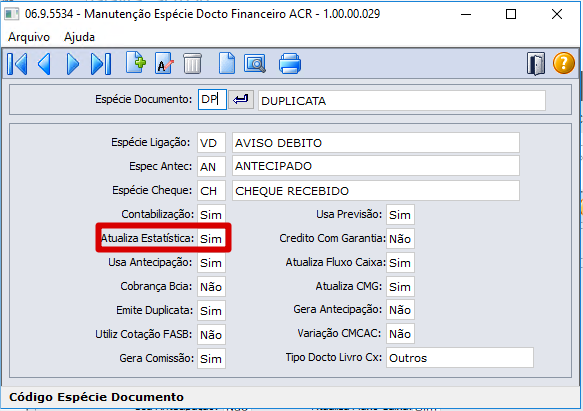Click the Gera Comissão value
Screen dimensions: 583x411
(211, 359)
